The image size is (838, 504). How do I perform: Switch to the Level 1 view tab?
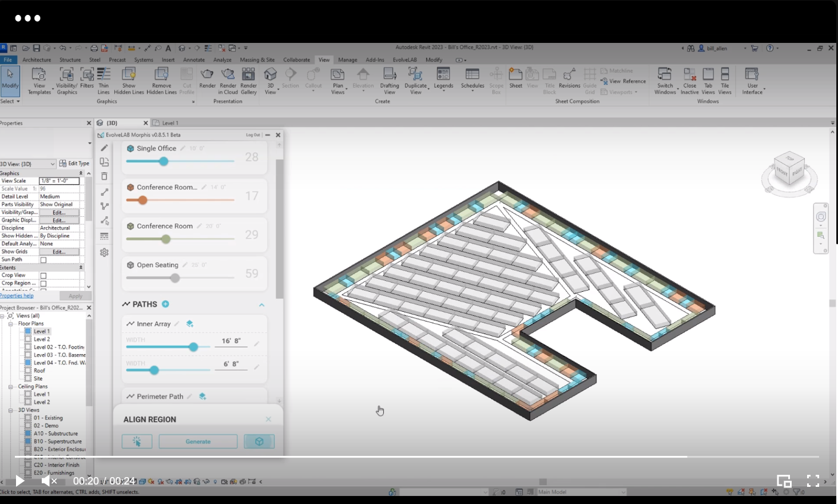coord(170,123)
